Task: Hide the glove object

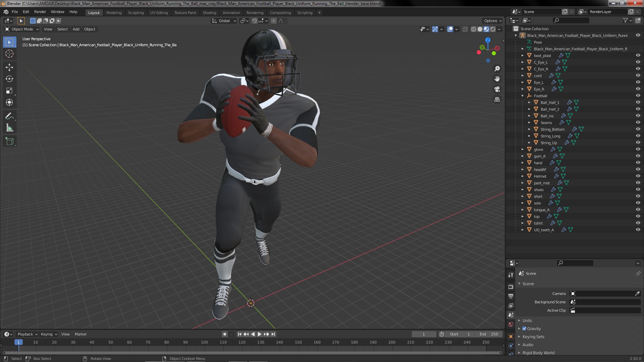Action: tap(638, 149)
